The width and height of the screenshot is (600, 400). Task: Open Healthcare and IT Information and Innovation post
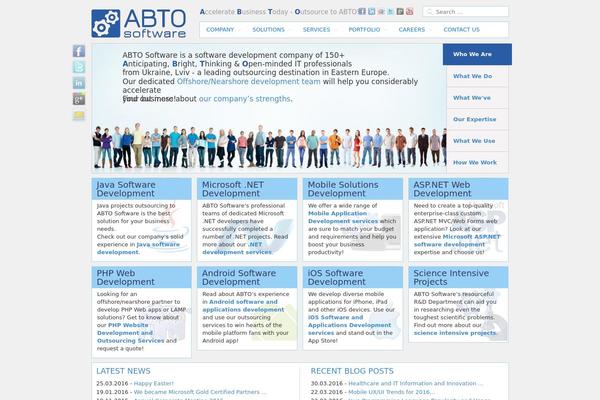click(415, 383)
